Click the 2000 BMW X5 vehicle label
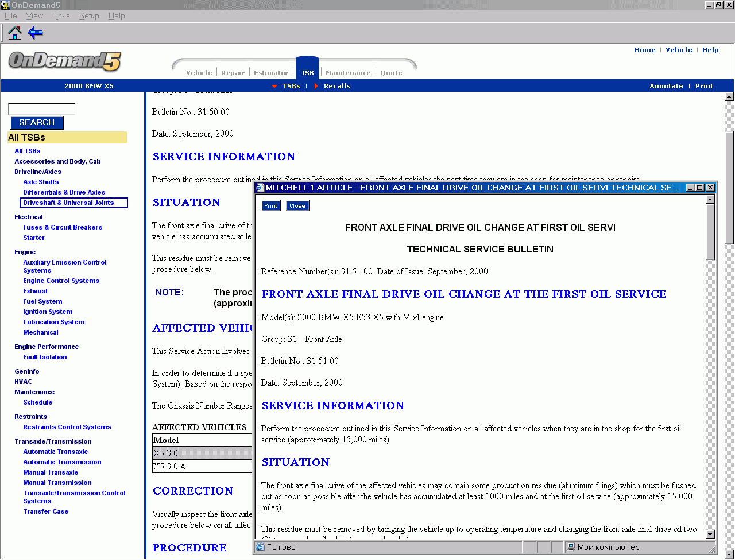 89,86
